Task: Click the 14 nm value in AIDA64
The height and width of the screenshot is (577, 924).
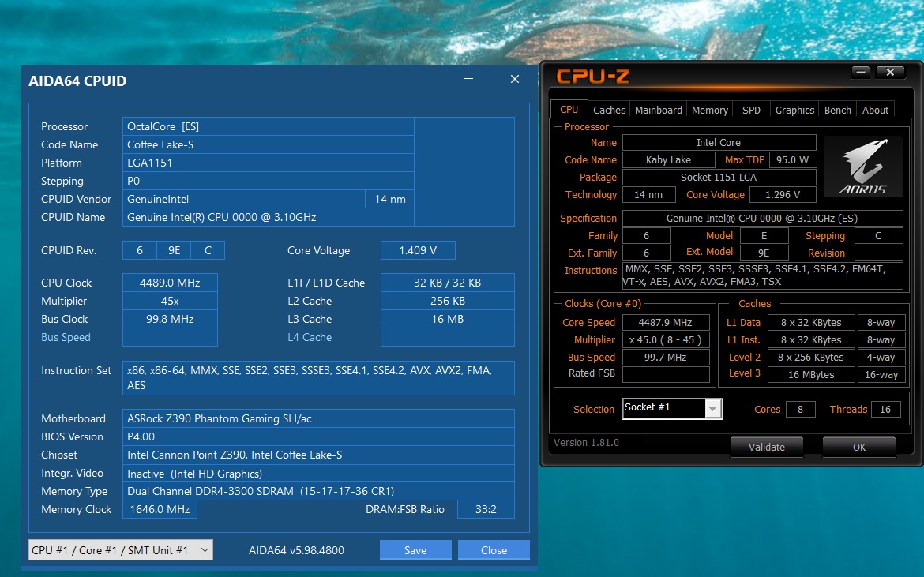Action: point(390,199)
